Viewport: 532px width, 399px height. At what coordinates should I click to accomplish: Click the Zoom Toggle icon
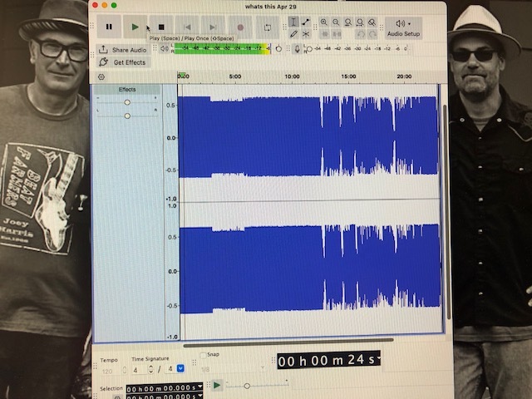372,22
